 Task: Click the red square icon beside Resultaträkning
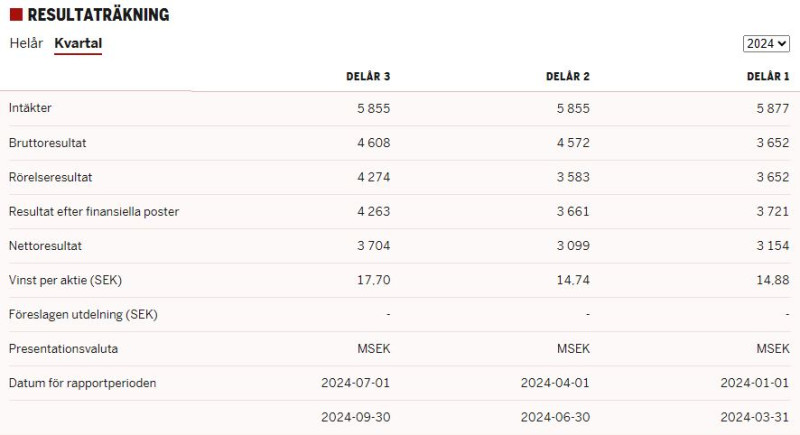point(16,15)
